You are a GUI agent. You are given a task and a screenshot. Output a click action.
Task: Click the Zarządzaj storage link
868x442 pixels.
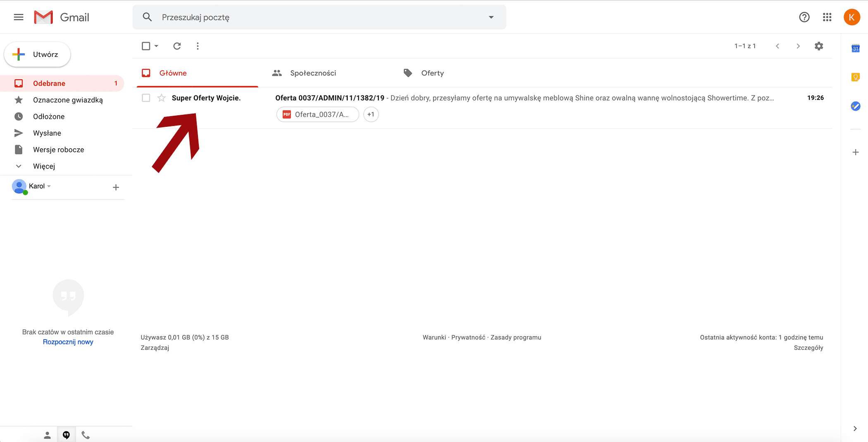(155, 348)
